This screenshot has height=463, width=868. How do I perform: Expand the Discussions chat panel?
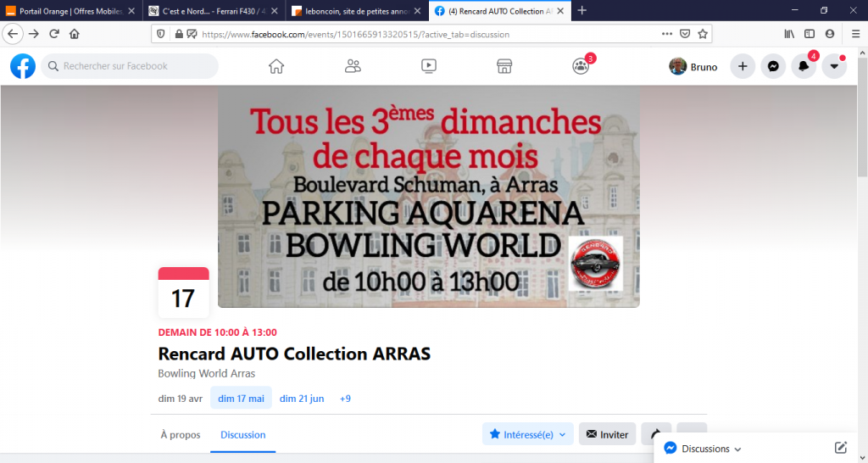711,449
